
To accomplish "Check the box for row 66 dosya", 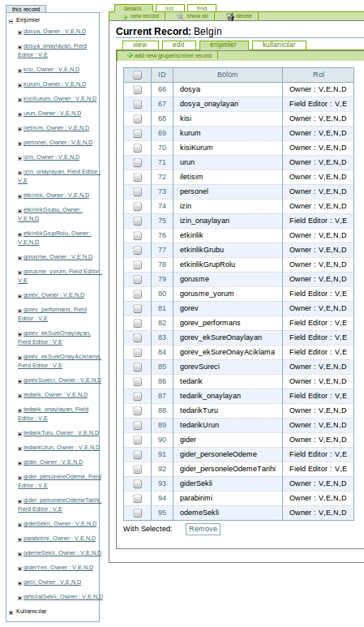I will (138, 89).
